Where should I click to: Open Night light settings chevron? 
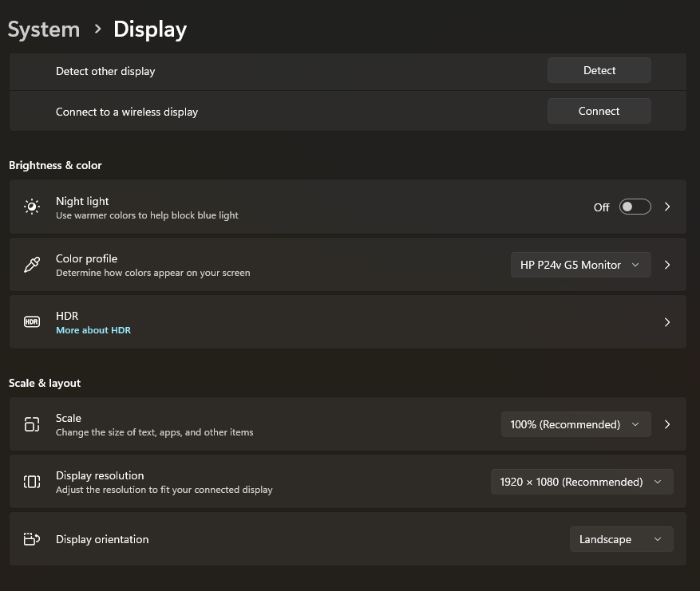click(667, 207)
